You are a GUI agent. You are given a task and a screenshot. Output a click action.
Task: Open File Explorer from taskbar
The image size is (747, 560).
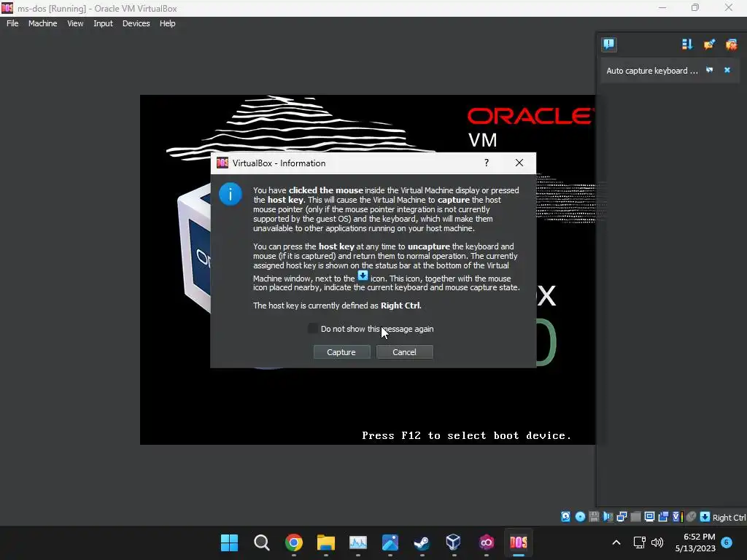click(x=326, y=542)
